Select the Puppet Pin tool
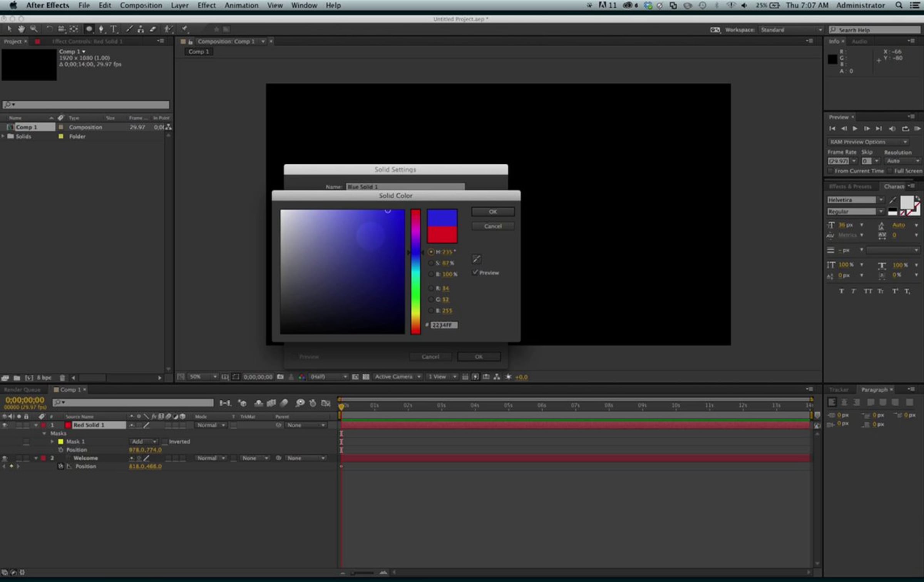Image resolution: width=924 pixels, height=582 pixels. click(185, 29)
